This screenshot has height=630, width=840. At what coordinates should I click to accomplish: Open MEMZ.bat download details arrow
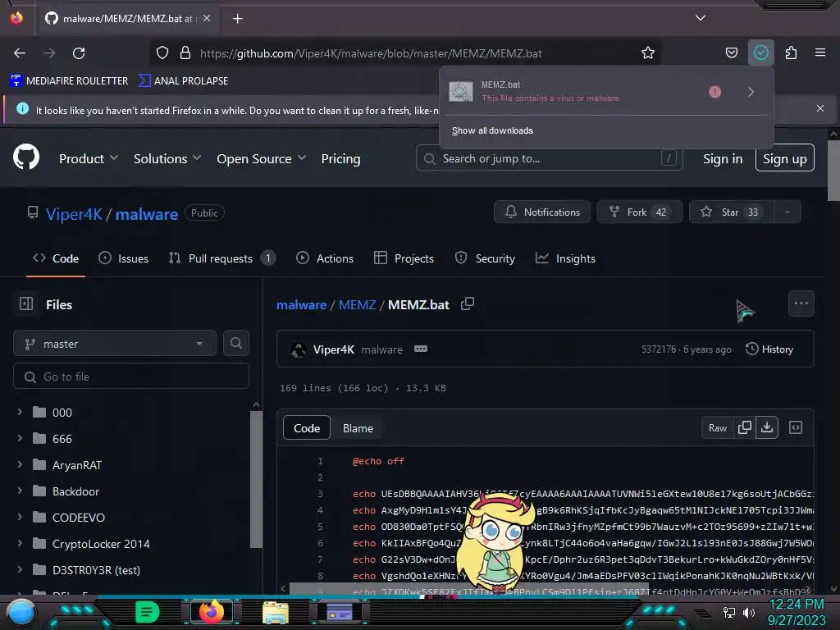tap(751, 92)
